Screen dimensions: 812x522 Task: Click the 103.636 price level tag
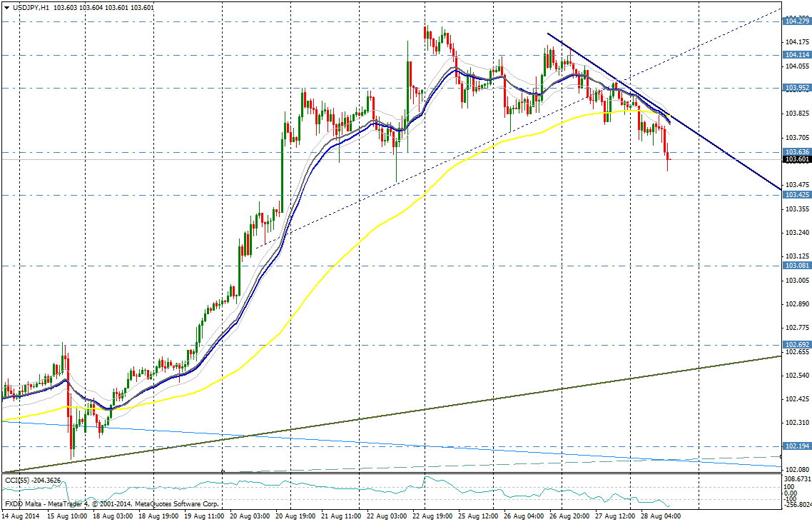[797, 152]
